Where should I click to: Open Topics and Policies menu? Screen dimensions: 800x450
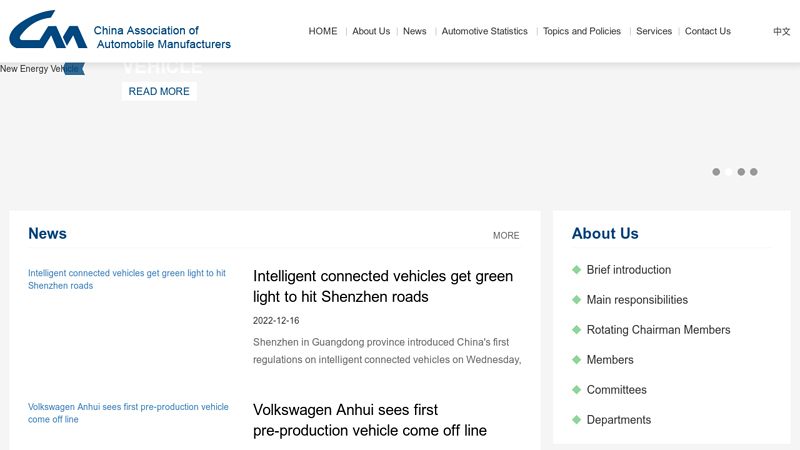[x=582, y=31]
